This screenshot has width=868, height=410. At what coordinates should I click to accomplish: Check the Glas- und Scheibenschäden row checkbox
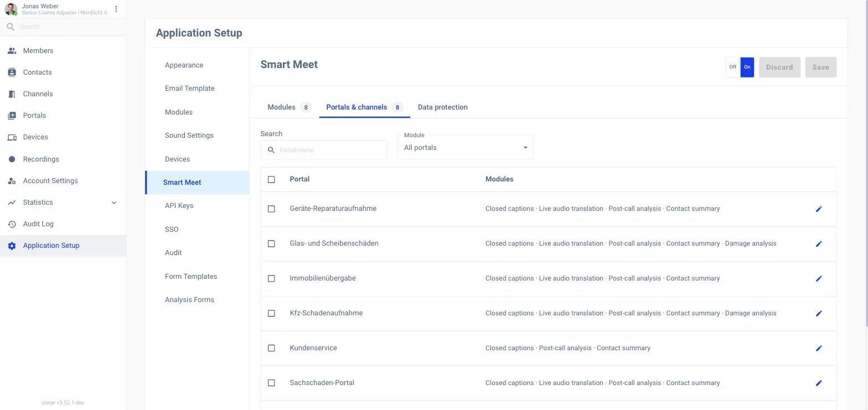(x=271, y=244)
